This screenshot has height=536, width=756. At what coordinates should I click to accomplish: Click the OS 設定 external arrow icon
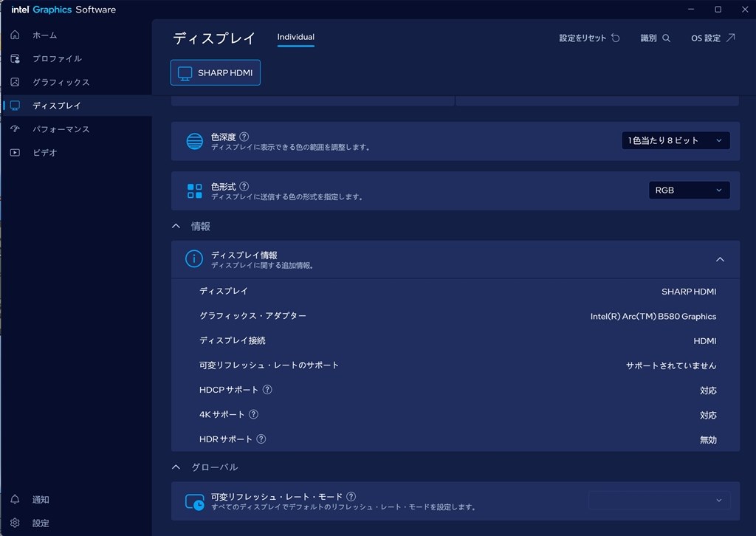tap(731, 38)
